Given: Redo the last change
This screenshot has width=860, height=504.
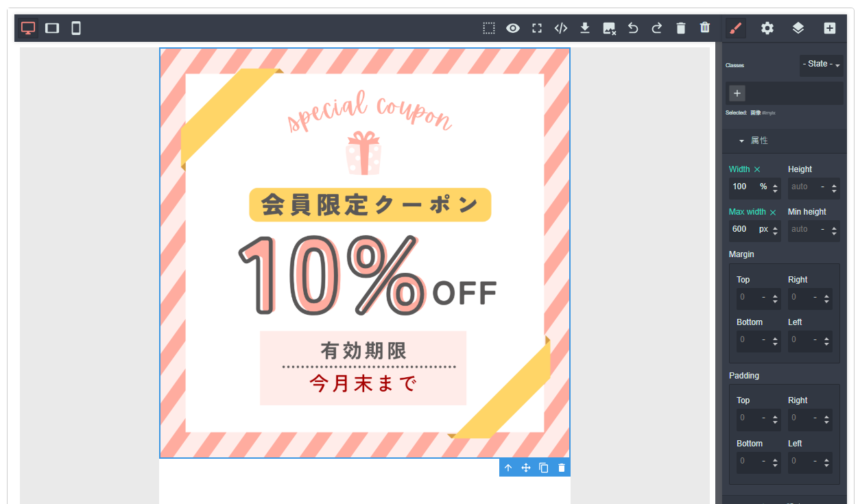Looking at the screenshot, I should (657, 28).
